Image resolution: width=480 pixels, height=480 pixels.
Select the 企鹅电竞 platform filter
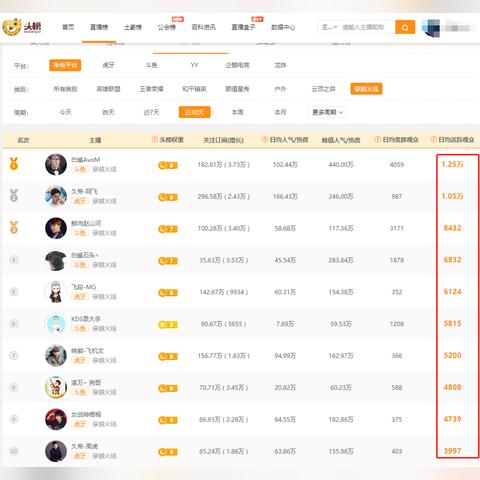tap(237, 65)
